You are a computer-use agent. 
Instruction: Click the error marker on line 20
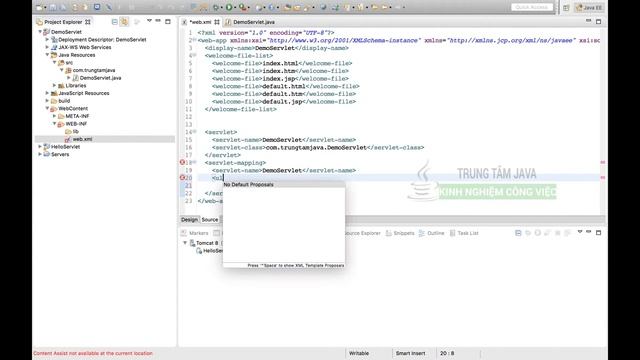(182, 178)
